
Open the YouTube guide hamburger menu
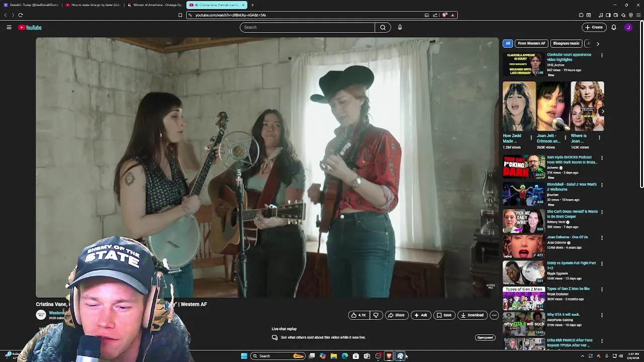tap(9, 27)
